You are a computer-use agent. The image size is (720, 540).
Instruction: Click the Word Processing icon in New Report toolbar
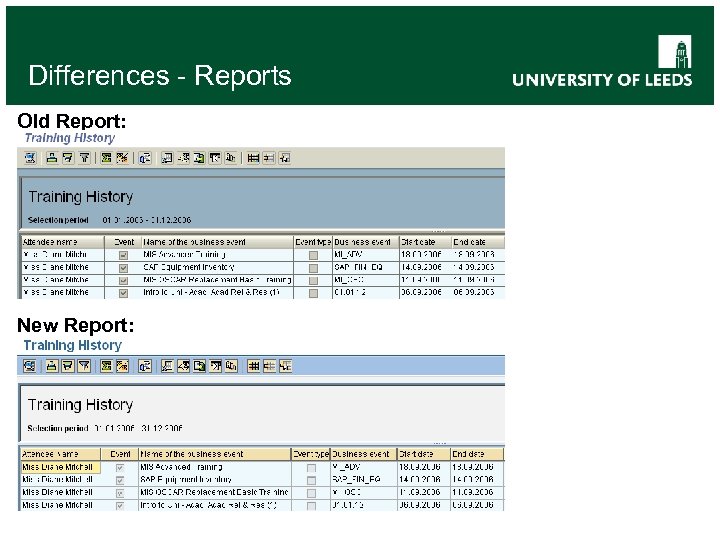click(184, 366)
